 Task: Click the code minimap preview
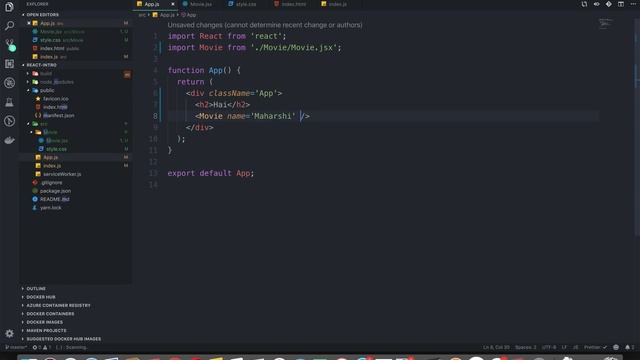(605, 24)
